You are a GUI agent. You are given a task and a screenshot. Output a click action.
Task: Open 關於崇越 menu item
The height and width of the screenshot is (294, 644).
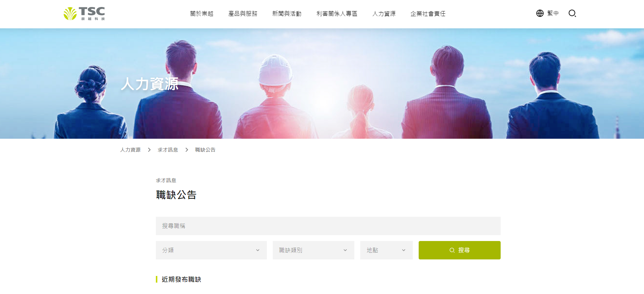(x=202, y=14)
